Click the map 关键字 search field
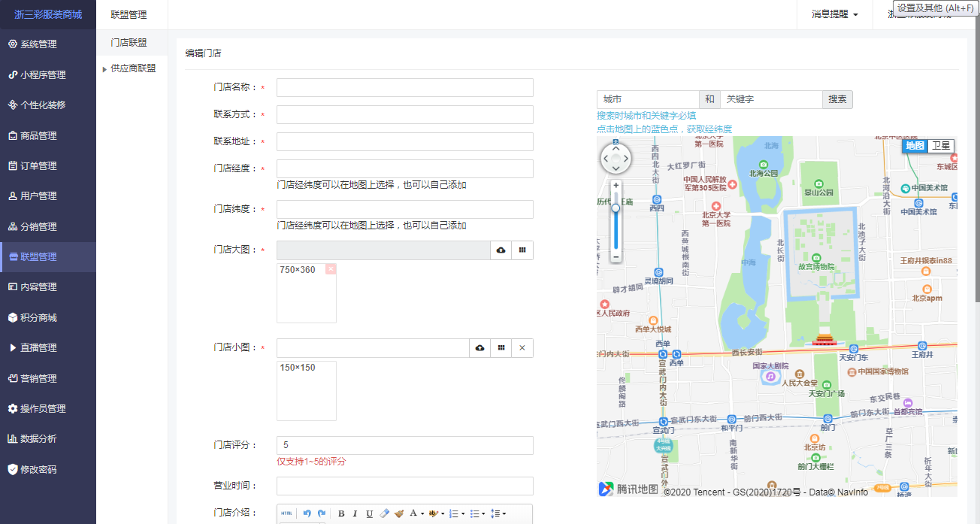 [x=771, y=99]
